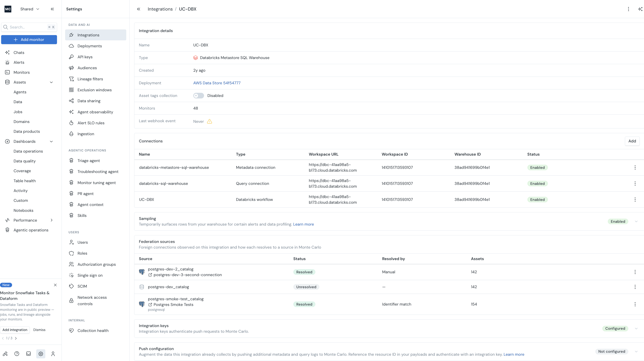The height and width of the screenshot is (361, 644).
Task: Open Data products under Assets
Action: [26, 131]
